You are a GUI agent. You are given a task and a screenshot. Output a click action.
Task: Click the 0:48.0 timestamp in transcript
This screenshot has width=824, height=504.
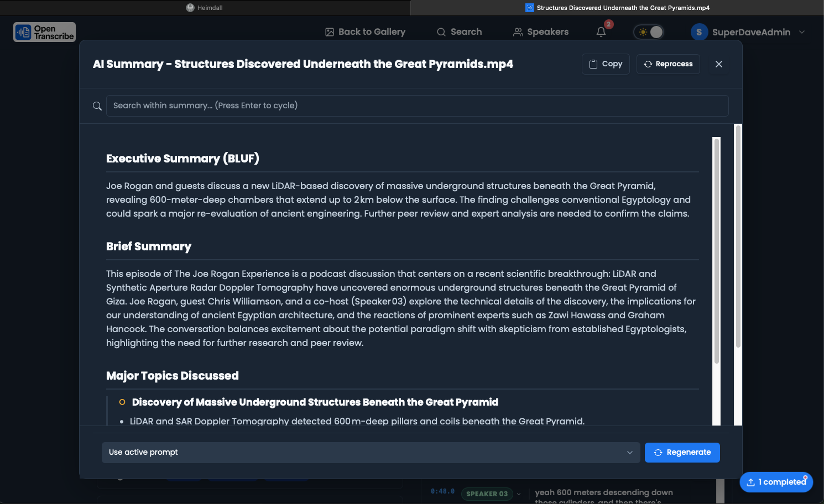click(443, 491)
